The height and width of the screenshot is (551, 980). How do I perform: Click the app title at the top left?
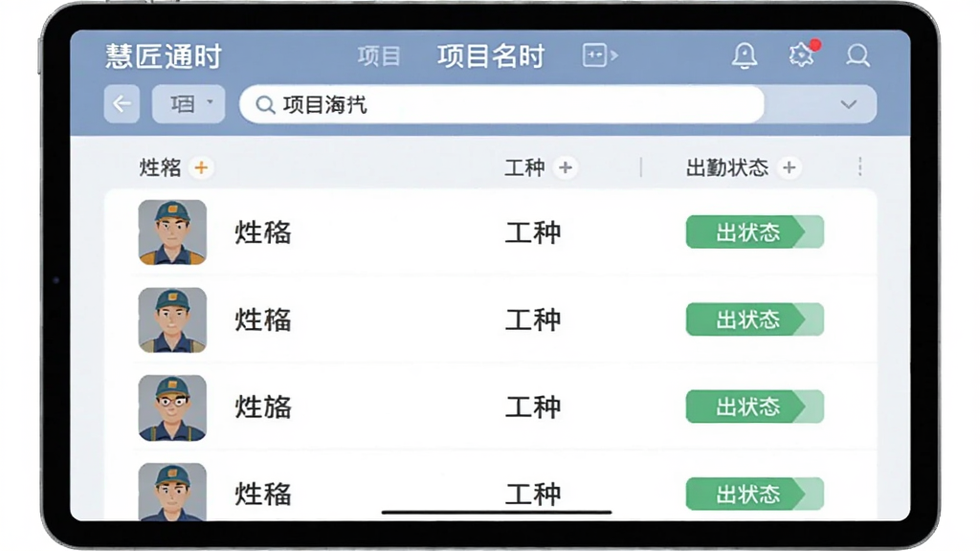tap(163, 56)
